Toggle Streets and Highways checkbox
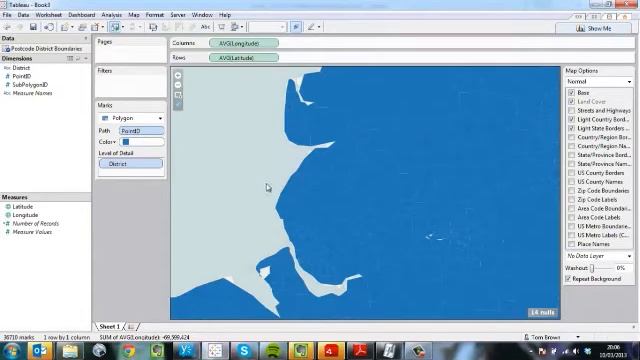640x360 pixels. point(571,111)
